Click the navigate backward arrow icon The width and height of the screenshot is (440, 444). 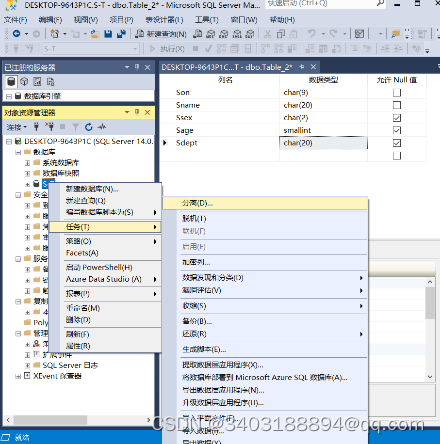coord(16,34)
